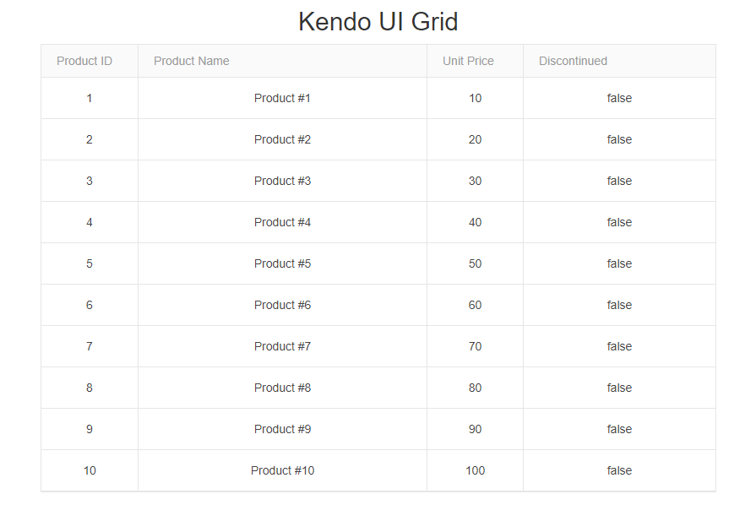Click the Discontinued cell for Product #1
The height and width of the screenshot is (532, 756).
[618, 98]
